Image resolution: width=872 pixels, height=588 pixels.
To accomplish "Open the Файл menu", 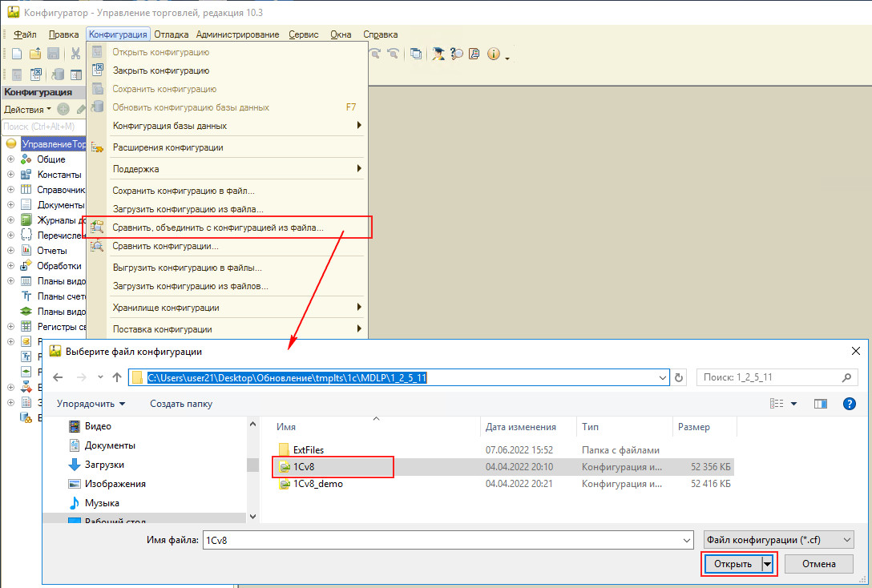I will pos(25,34).
